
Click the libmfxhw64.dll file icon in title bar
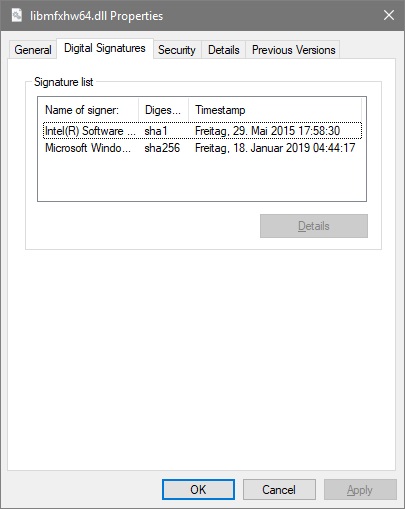click(x=17, y=15)
